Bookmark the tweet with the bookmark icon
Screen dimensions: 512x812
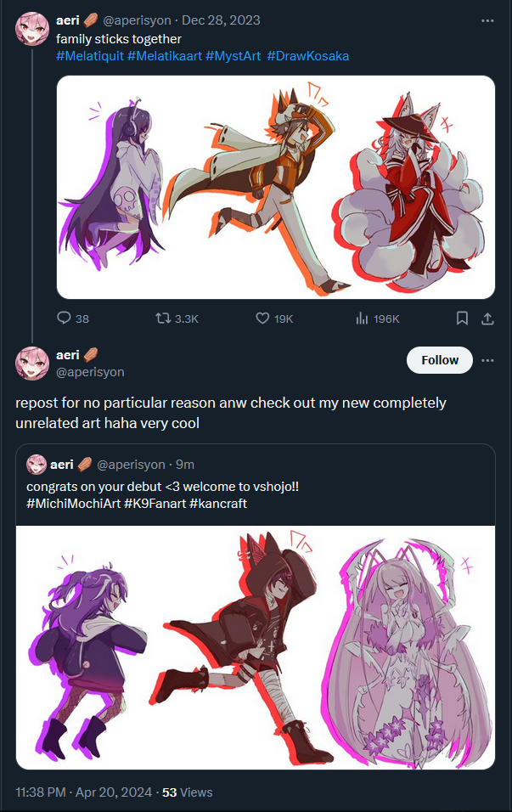click(x=462, y=318)
